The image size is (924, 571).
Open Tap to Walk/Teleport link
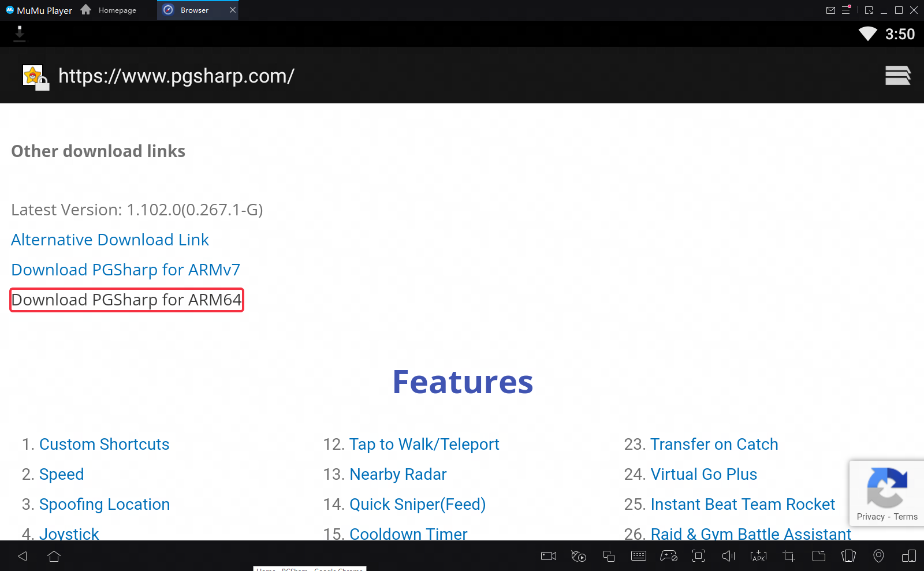pyautogui.click(x=424, y=444)
